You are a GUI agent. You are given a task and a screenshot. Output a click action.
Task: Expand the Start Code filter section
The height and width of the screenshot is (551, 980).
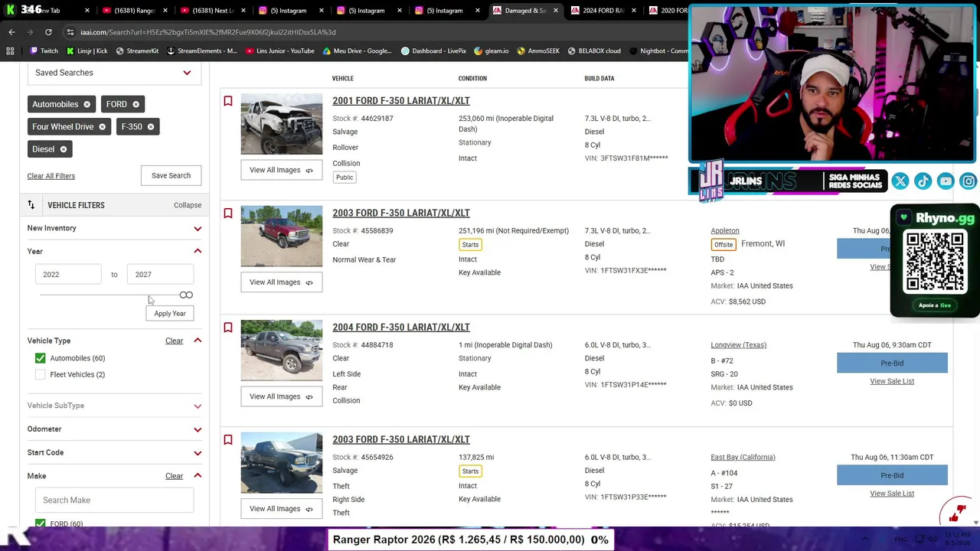(198, 452)
